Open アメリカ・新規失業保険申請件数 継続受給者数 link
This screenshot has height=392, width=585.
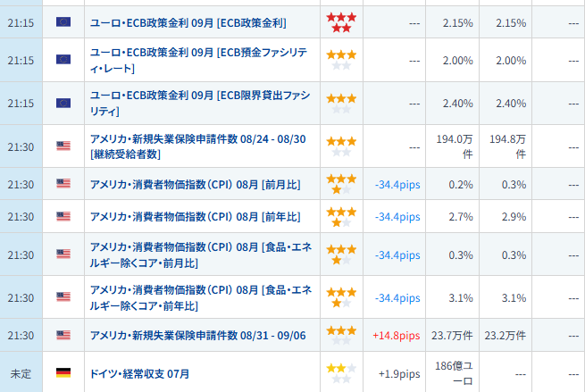tap(199, 146)
